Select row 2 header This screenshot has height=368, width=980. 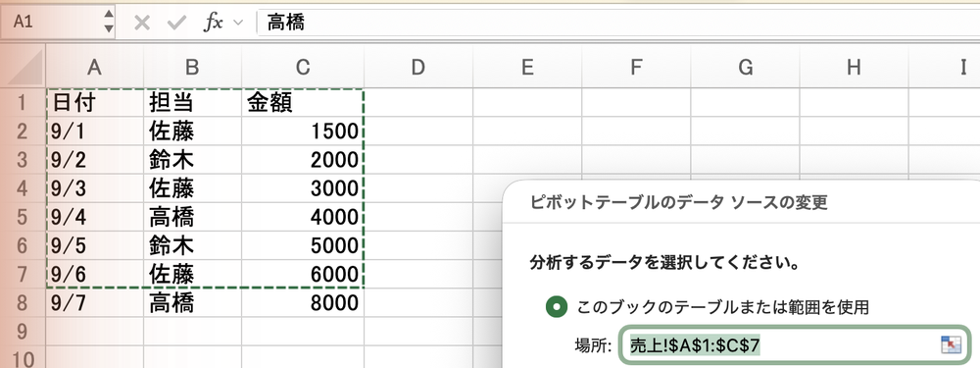coord(23,131)
